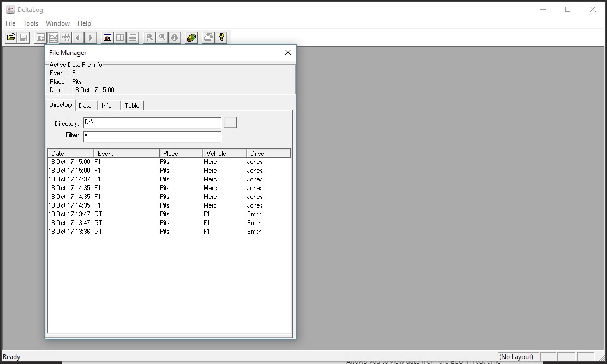Sort list by Driver column header
607x364 pixels.
268,154
